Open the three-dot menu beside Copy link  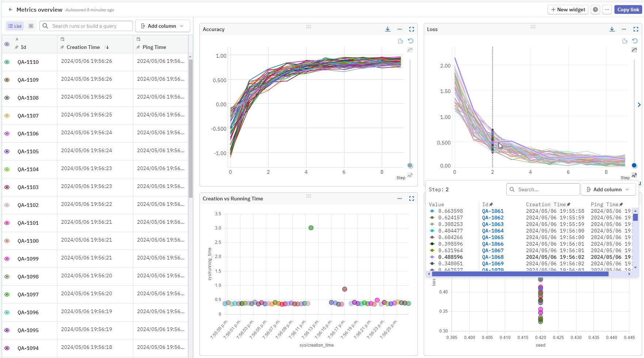[607, 9]
